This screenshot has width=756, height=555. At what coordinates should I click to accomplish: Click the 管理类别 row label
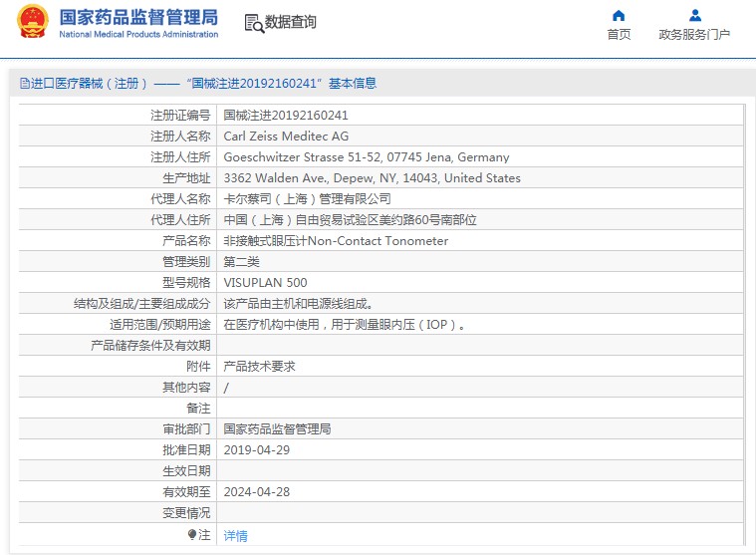[x=186, y=262]
